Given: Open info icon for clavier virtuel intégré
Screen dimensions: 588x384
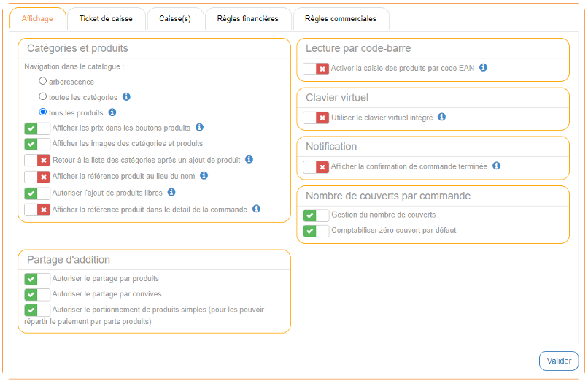Looking at the screenshot, I should click(x=441, y=117).
